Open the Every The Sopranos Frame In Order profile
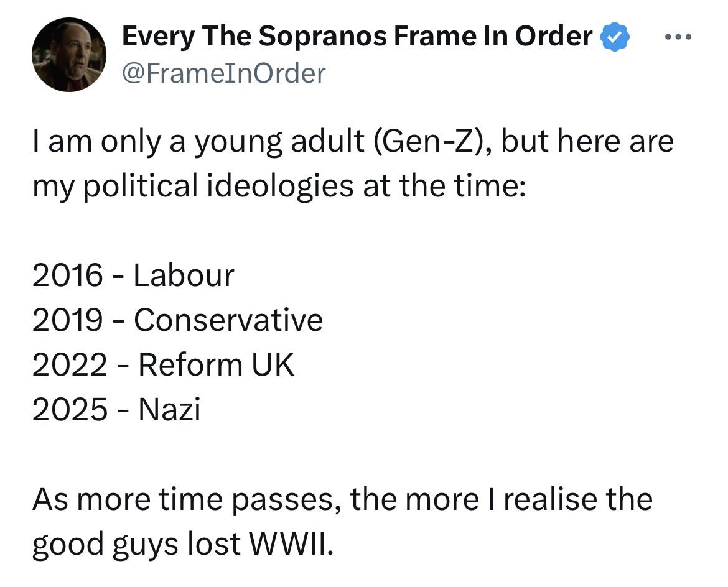728x587 pixels. coord(357,37)
